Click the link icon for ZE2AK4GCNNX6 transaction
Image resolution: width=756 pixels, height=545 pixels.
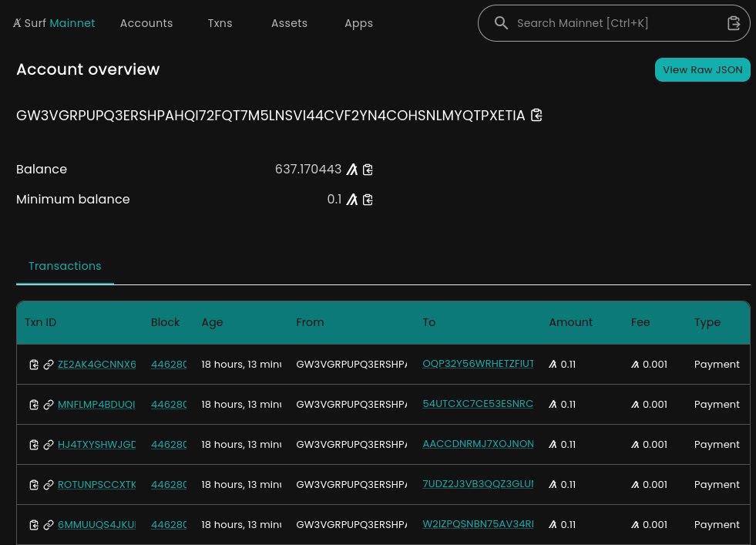click(49, 365)
